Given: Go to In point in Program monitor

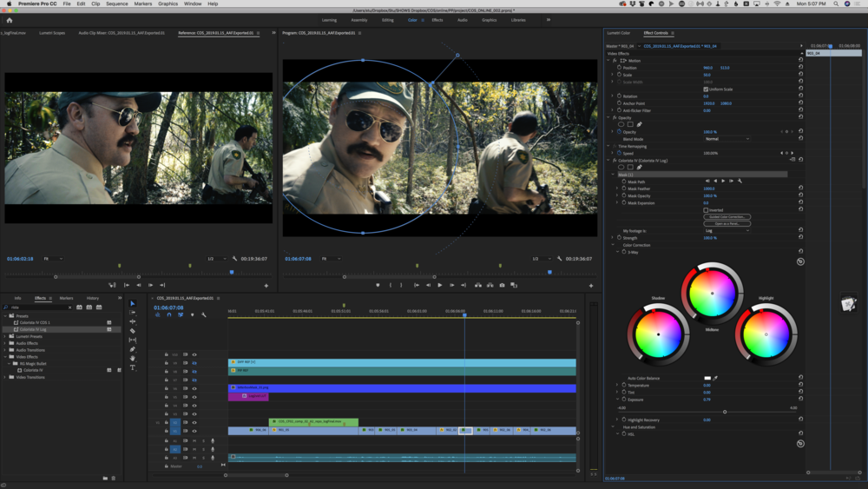Looking at the screenshot, I should pos(417,285).
